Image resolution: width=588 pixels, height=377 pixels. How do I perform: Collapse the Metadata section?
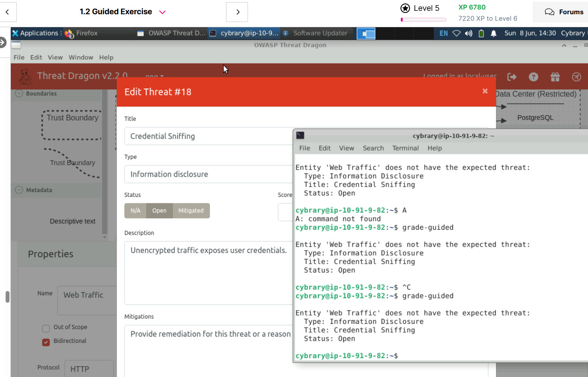click(19, 190)
